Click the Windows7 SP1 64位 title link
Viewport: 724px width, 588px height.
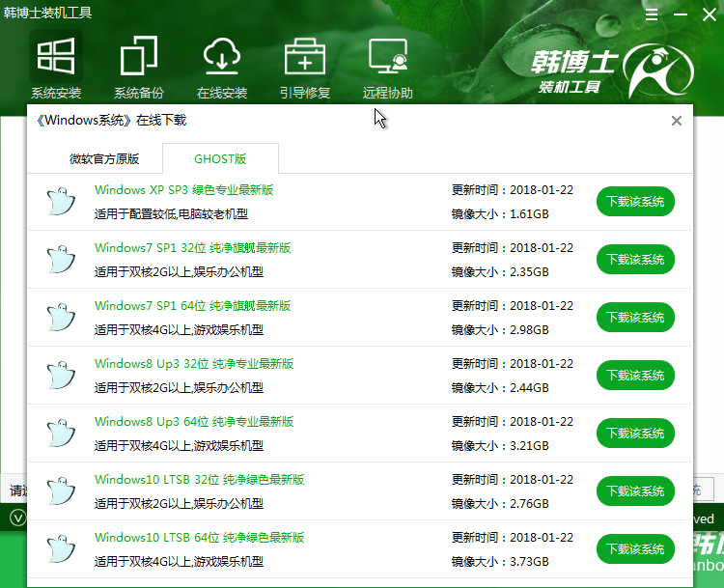click(192, 306)
